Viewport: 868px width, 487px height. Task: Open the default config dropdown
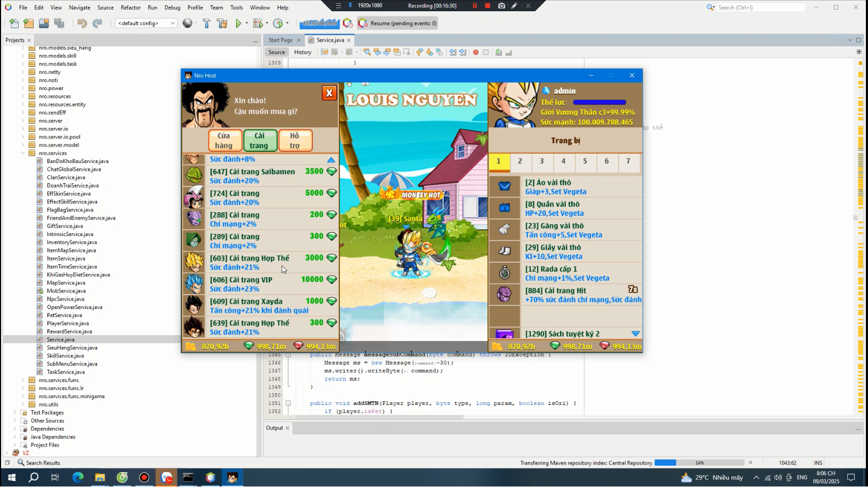(x=146, y=23)
